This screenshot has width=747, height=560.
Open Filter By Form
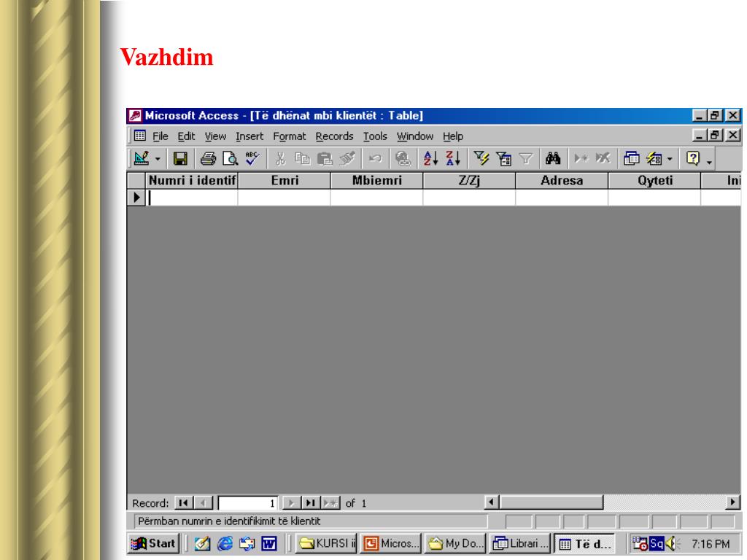[503, 158]
